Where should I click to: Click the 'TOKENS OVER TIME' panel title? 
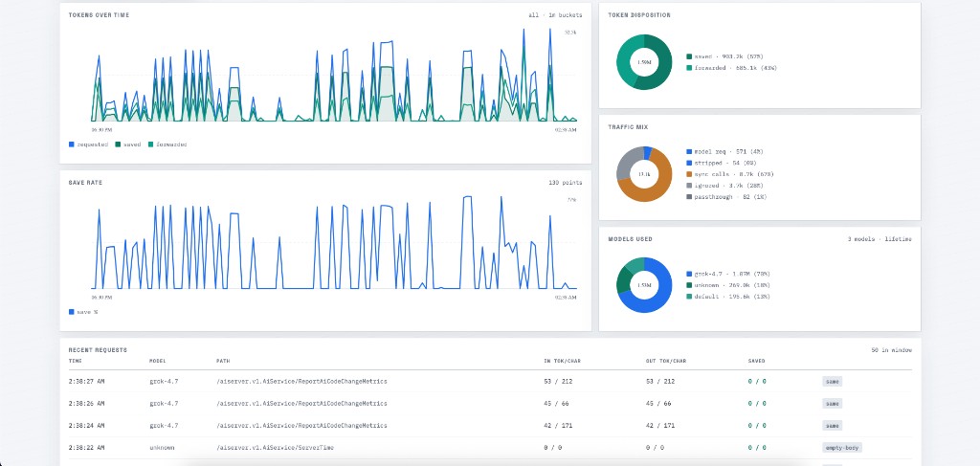[99, 15]
